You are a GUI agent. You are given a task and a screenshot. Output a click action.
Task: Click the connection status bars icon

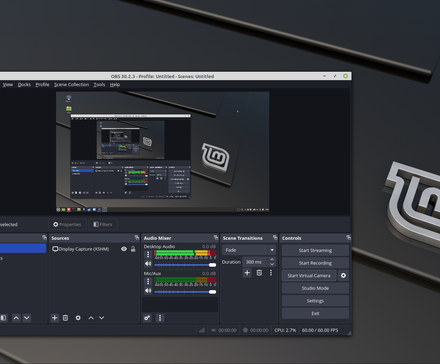(202, 330)
